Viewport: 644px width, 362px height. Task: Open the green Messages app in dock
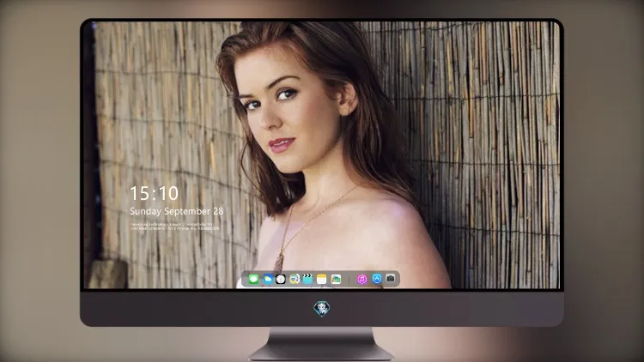point(253,279)
